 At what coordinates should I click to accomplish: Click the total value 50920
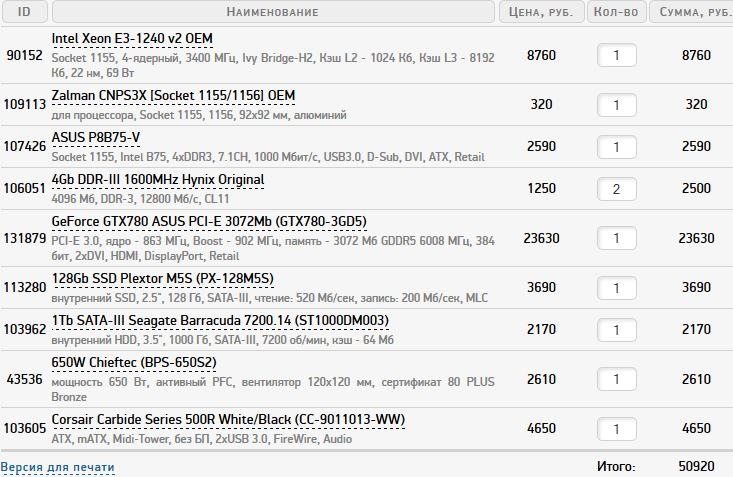point(696,466)
